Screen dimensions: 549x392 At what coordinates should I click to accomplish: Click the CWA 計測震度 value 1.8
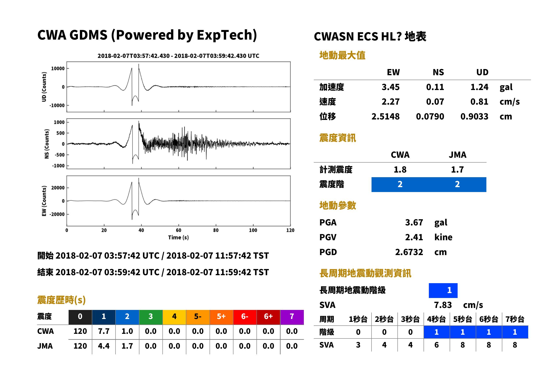click(400, 170)
